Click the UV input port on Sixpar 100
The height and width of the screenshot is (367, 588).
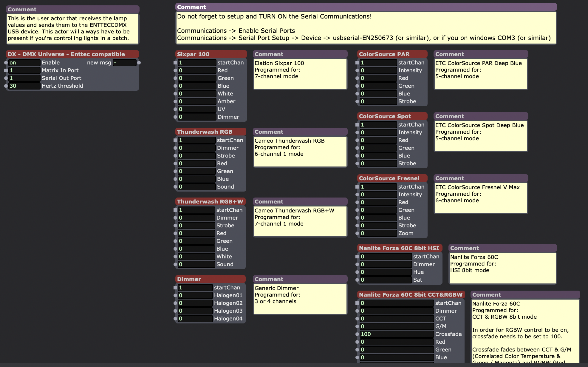(x=175, y=109)
